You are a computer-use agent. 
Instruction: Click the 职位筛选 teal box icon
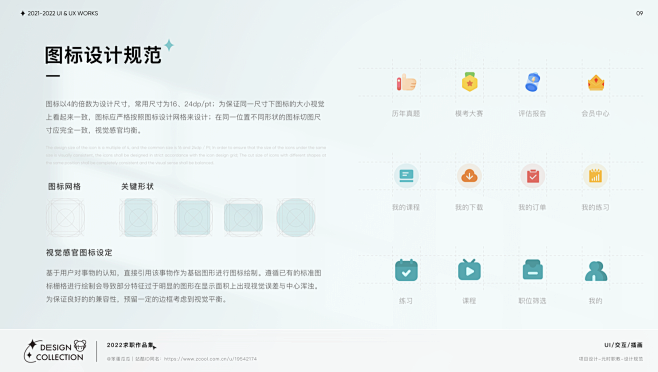coord(533,270)
